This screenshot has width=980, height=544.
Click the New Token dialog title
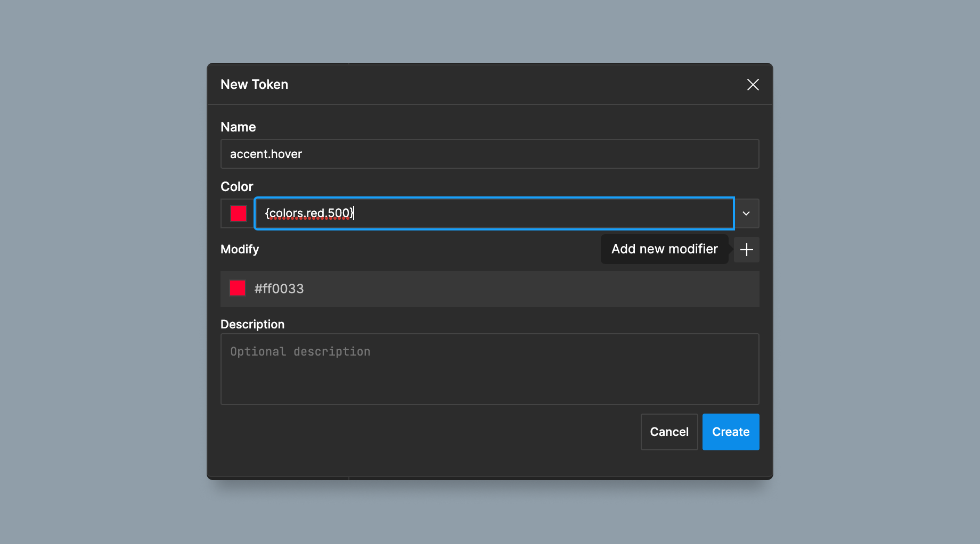point(254,85)
